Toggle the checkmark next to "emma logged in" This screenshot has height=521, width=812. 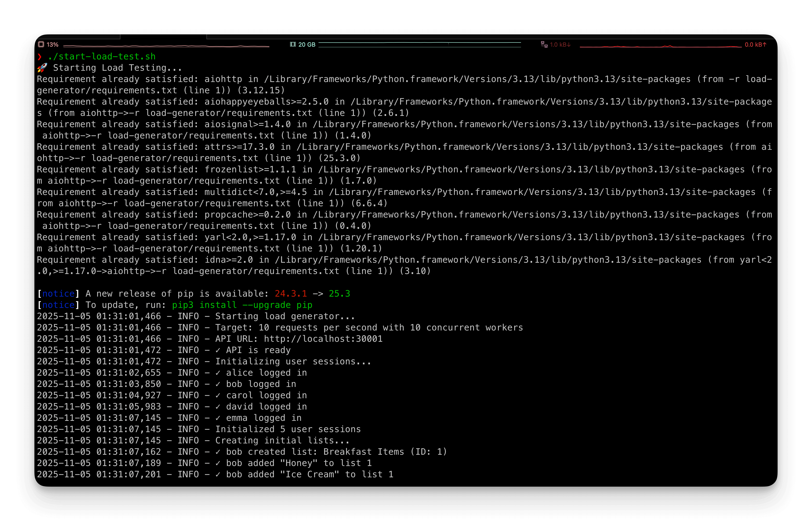(218, 418)
